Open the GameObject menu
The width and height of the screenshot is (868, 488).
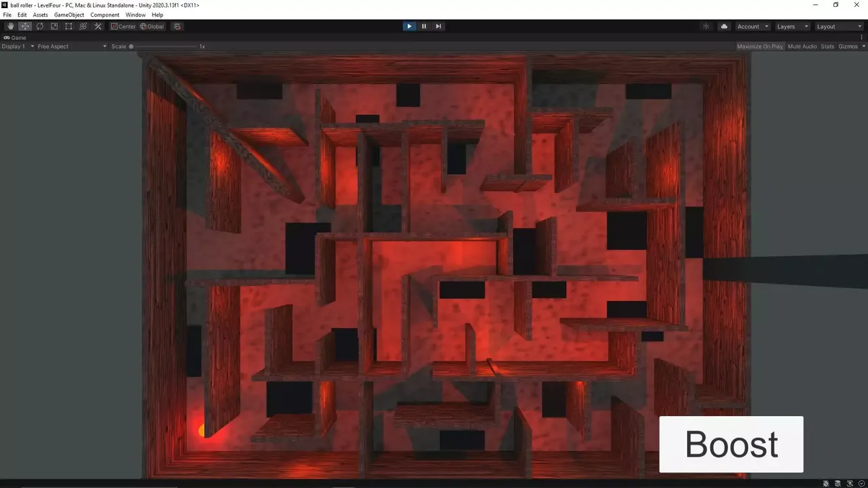coord(68,14)
